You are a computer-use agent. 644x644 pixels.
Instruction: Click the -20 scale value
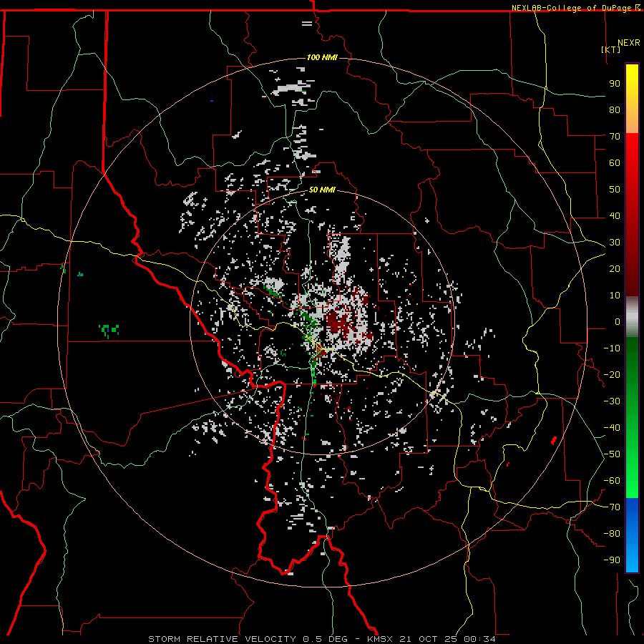click(x=612, y=375)
